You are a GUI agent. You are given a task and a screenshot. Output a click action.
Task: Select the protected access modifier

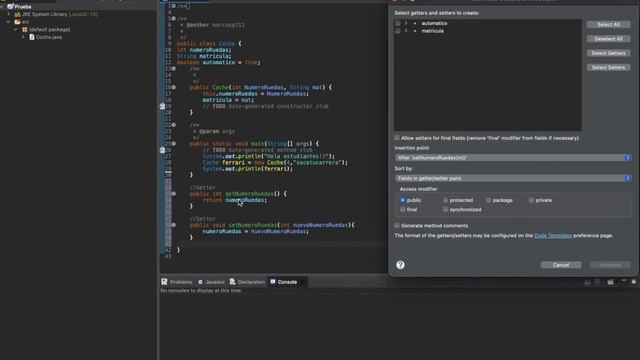[x=445, y=200]
